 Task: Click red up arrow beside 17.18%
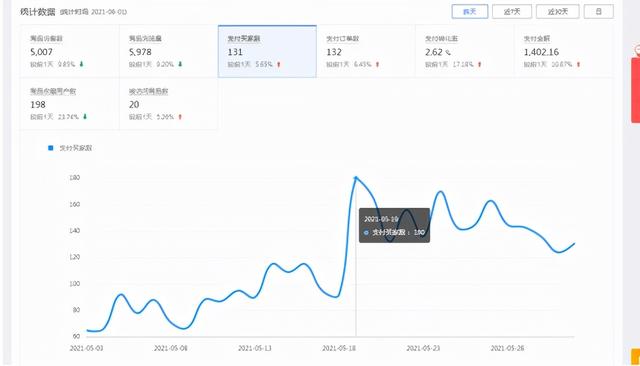(x=480, y=64)
